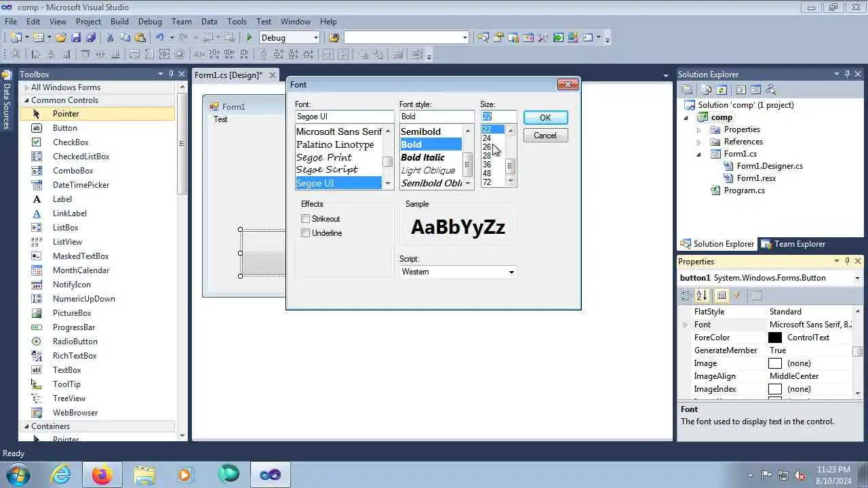The image size is (868, 488).
Task: Click View Class Diagram icon in Solution Explorer
Action: coord(770,89)
